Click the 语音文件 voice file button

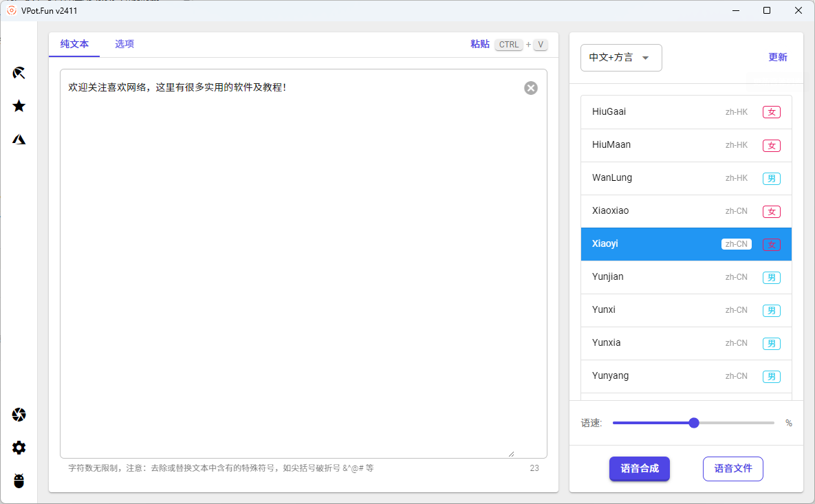click(x=733, y=469)
